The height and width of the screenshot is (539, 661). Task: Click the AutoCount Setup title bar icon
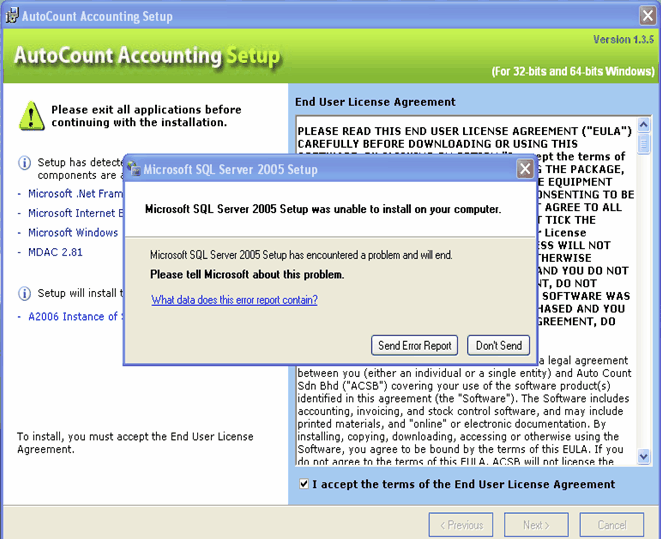click(12, 15)
